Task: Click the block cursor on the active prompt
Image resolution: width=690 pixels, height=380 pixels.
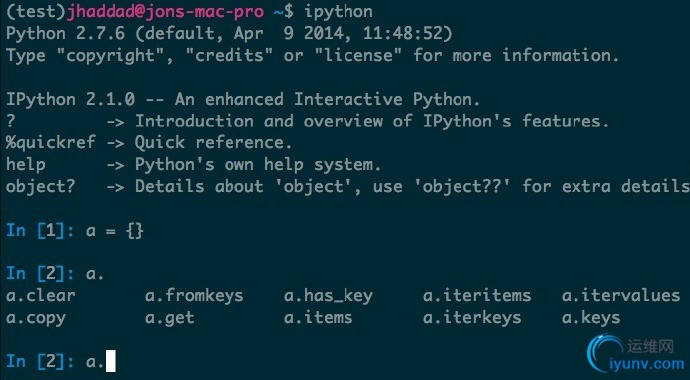Action: pos(110,361)
